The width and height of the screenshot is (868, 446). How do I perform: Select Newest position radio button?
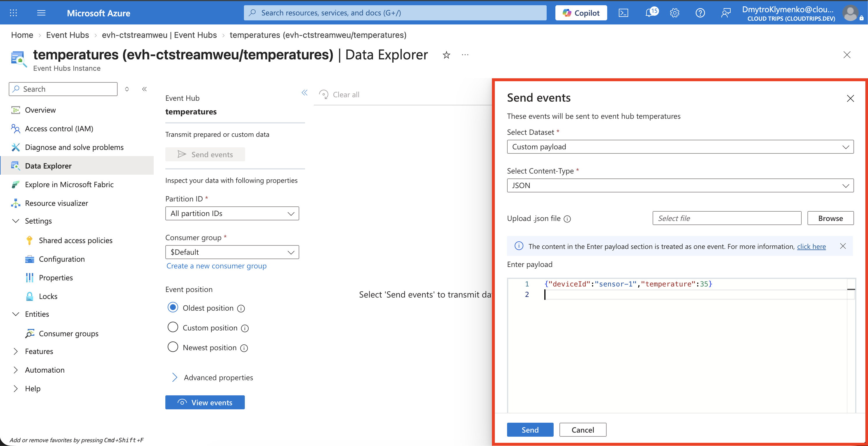(173, 347)
